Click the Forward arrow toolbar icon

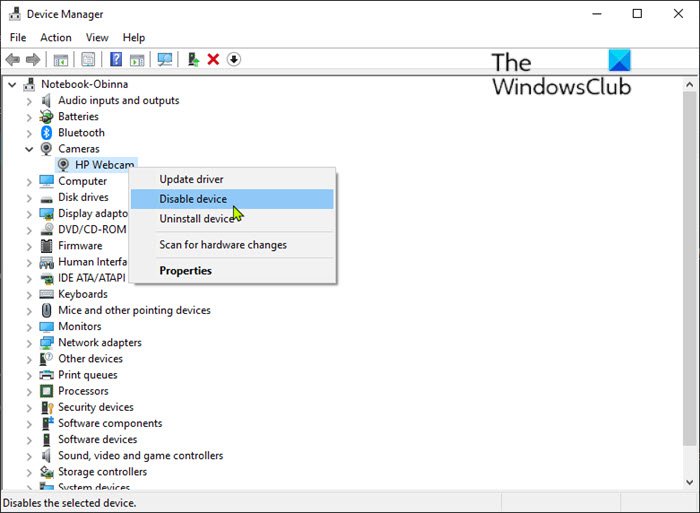click(x=33, y=59)
